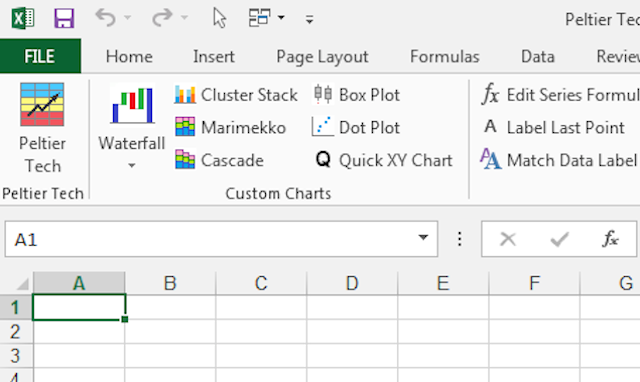This screenshot has height=382, width=640.
Task: Open the redo history dropdown arrow
Action: [184, 18]
